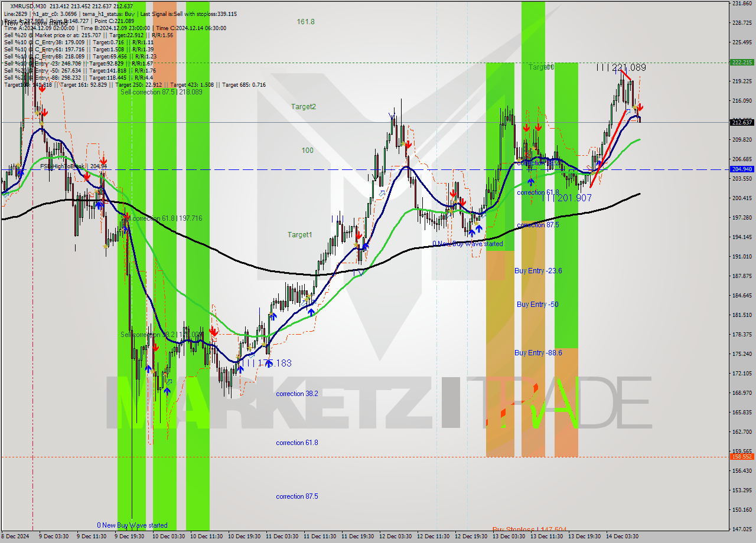Click the '| | | 221.089' wave label
Image resolution: width=756 pixels, height=543 pixels.
621,68
